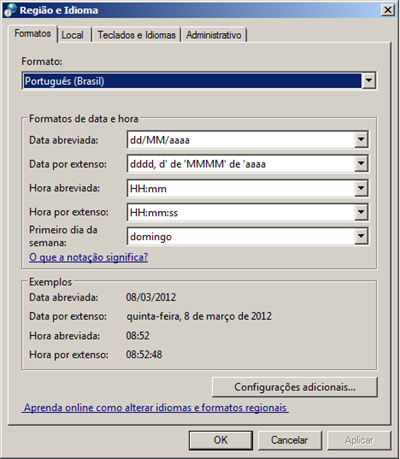Open the Hora abreviada dropdown arrow

click(361, 188)
